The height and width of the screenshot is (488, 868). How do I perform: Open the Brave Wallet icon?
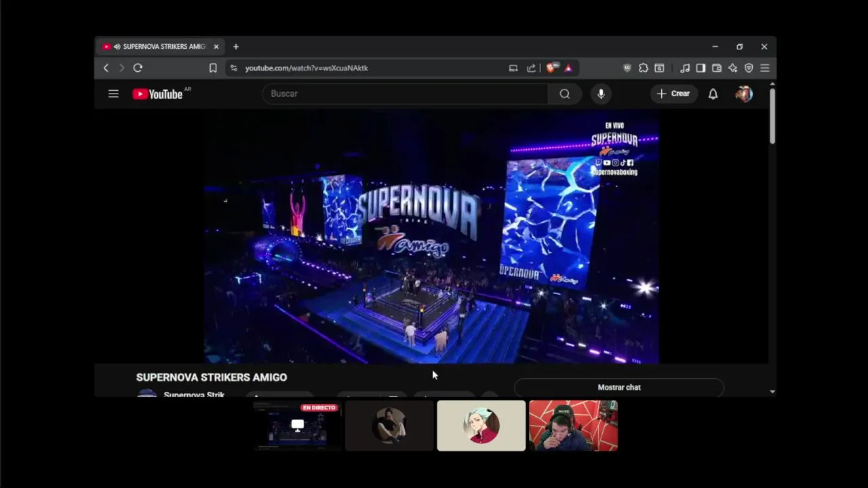click(x=717, y=68)
